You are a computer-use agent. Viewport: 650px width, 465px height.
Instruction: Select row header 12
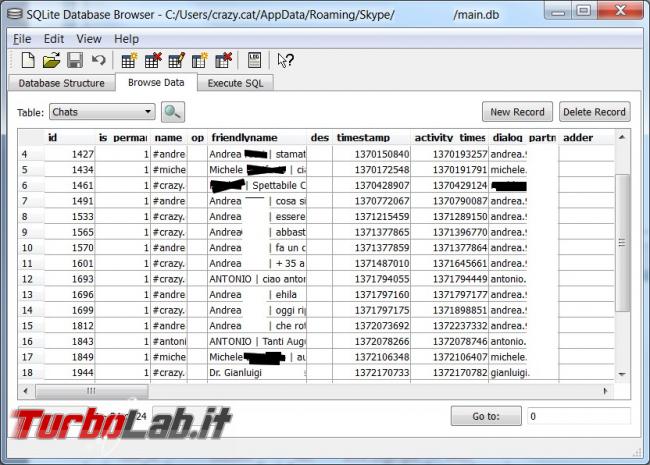coord(31,279)
